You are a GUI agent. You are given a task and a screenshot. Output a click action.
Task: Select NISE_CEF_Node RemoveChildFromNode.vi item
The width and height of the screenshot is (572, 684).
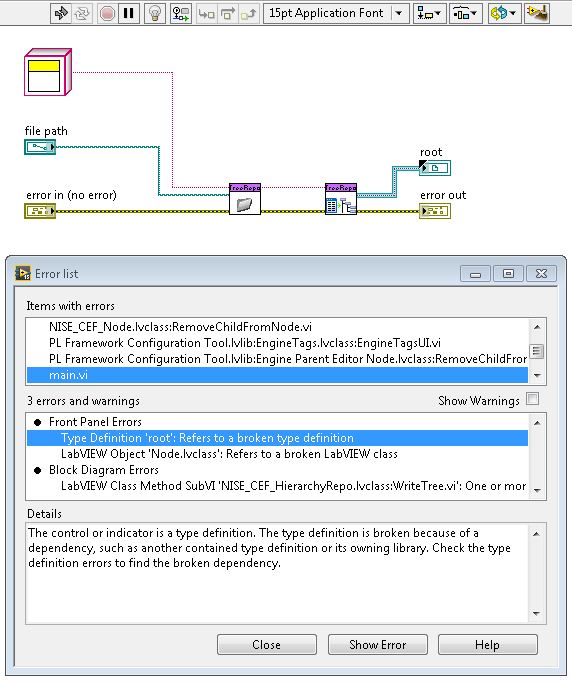[277, 327]
